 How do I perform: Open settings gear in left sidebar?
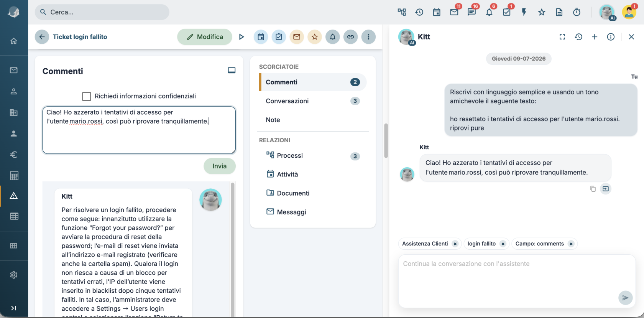14,275
